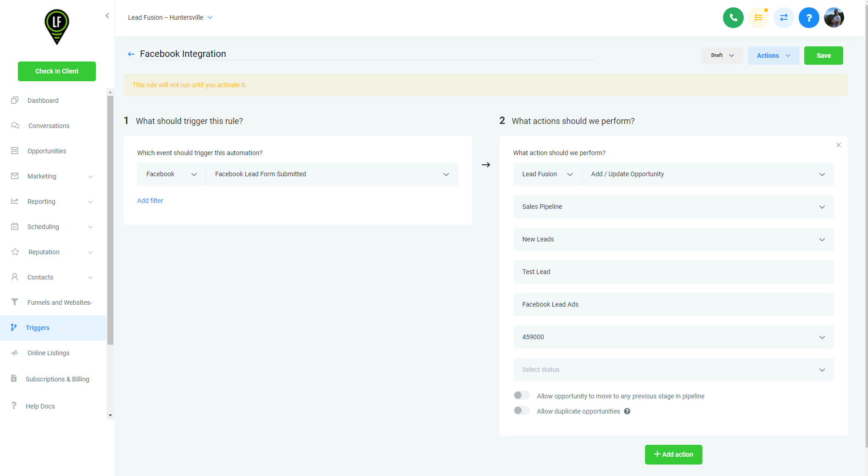
Task: Open the blue question mark help icon
Action: coord(809,18)
